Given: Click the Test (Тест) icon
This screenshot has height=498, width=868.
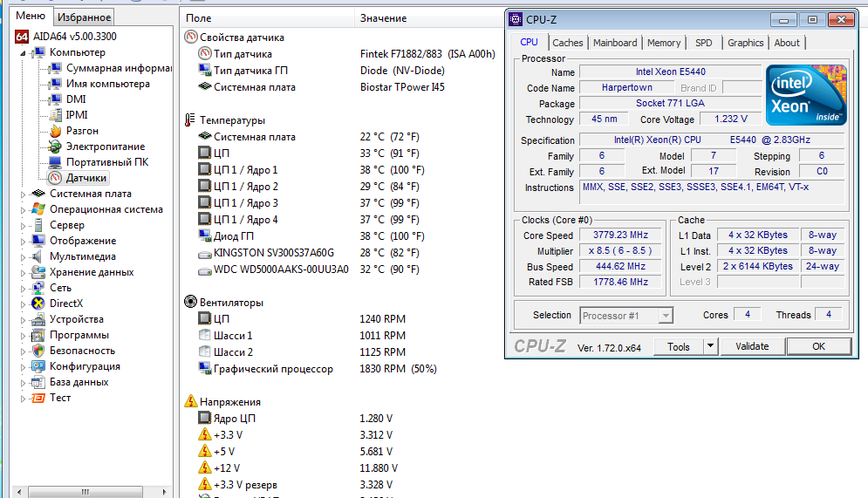Looking at the screenshot, I should coord(38,398).
